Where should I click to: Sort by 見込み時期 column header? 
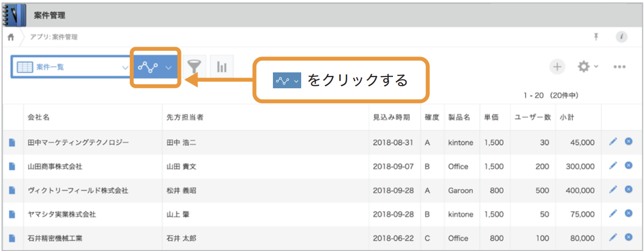[392, 117]
